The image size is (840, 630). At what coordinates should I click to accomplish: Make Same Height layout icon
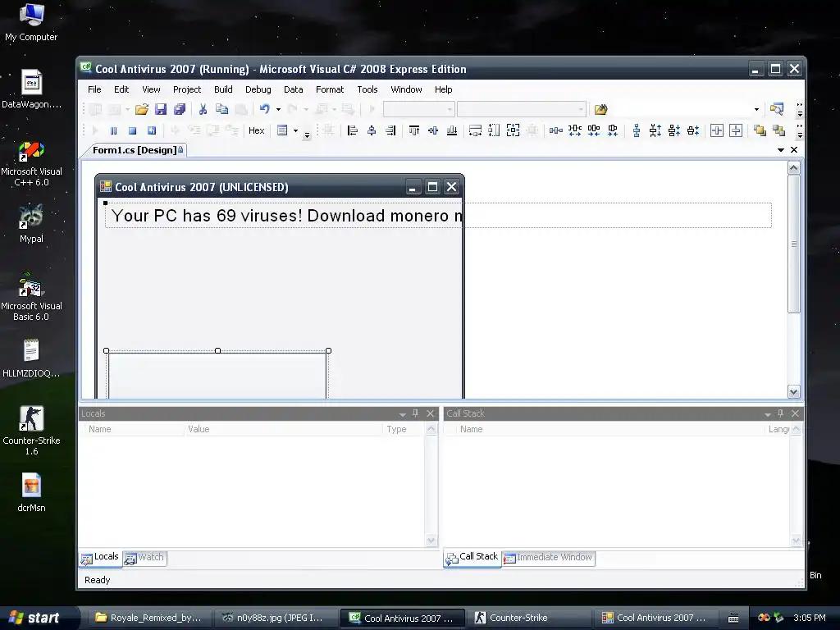[494, 130]
